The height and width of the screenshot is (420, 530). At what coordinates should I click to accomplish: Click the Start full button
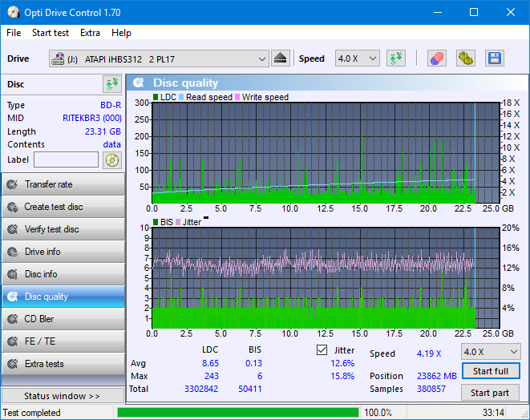pos(490,372)
